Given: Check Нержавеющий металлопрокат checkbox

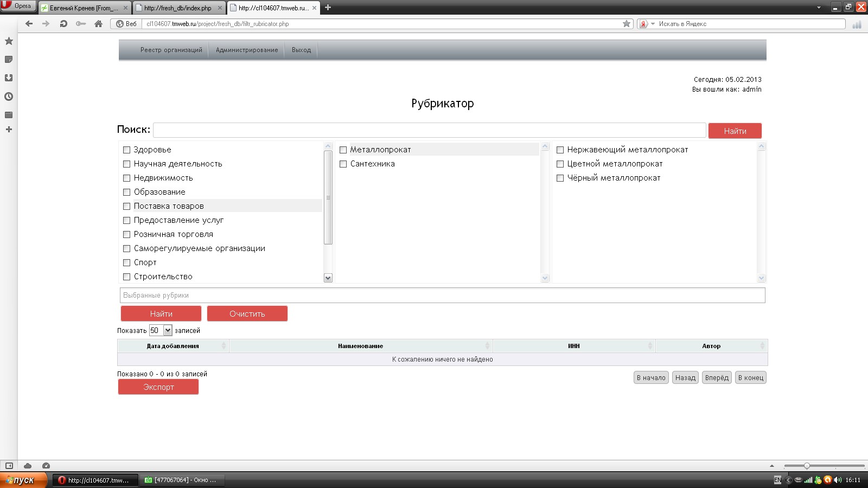Looking at the screenshot, I should [560, 150].
